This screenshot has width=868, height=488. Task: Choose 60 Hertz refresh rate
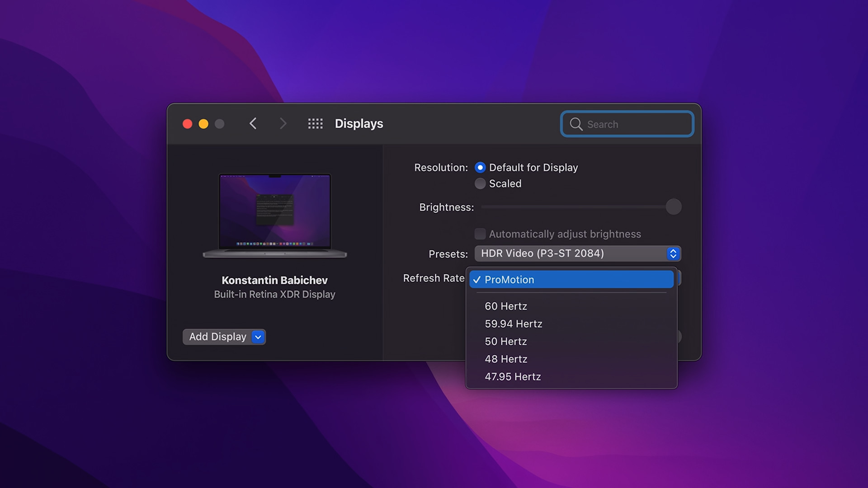[x=505, y=306]
